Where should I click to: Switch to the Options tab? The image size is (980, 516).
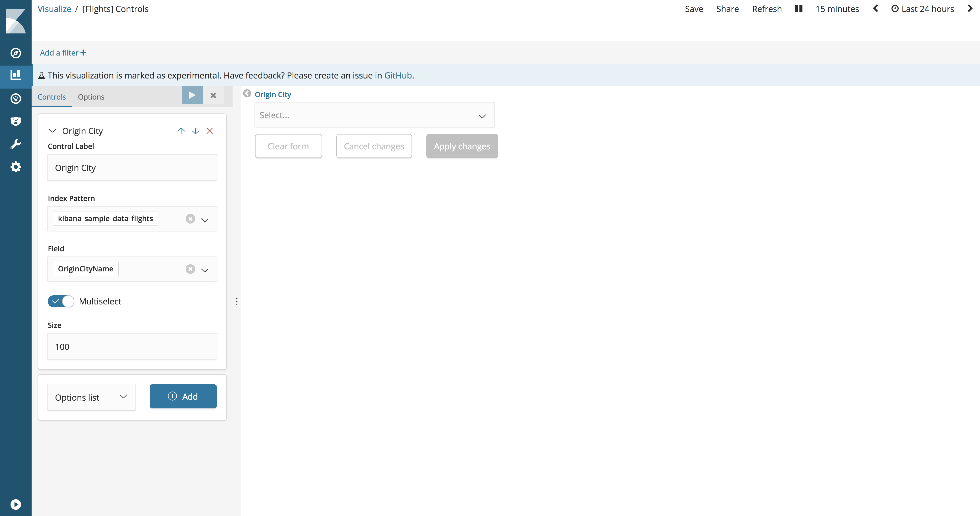tap(91, 97)
